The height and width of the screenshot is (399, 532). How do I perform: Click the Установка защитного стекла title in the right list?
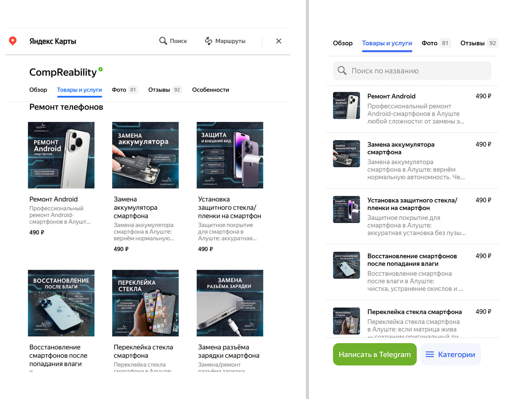412,204
